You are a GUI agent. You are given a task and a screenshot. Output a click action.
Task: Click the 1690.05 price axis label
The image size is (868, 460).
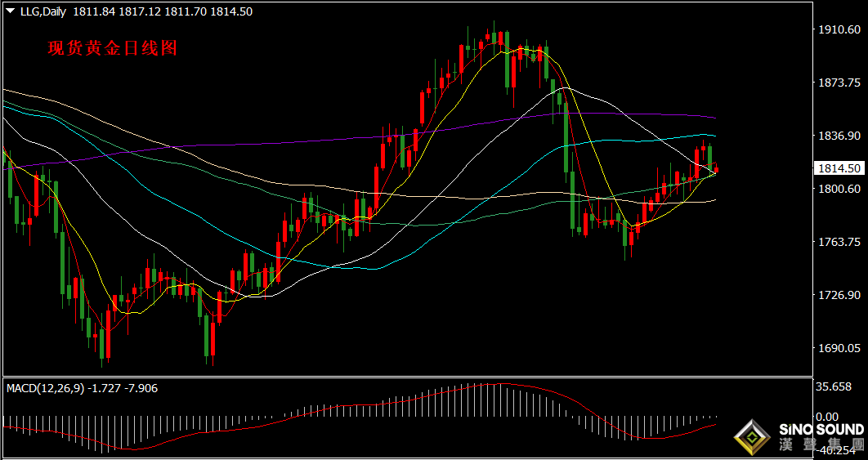click(841, 348)
